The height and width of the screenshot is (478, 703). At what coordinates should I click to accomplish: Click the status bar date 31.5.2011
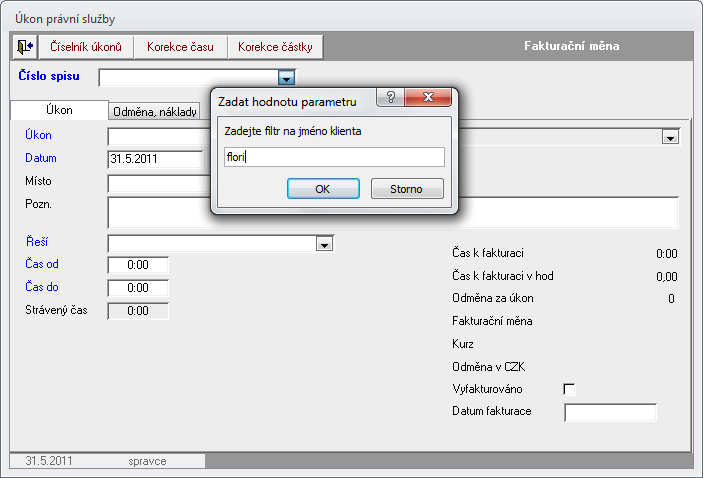pos(48,461)
